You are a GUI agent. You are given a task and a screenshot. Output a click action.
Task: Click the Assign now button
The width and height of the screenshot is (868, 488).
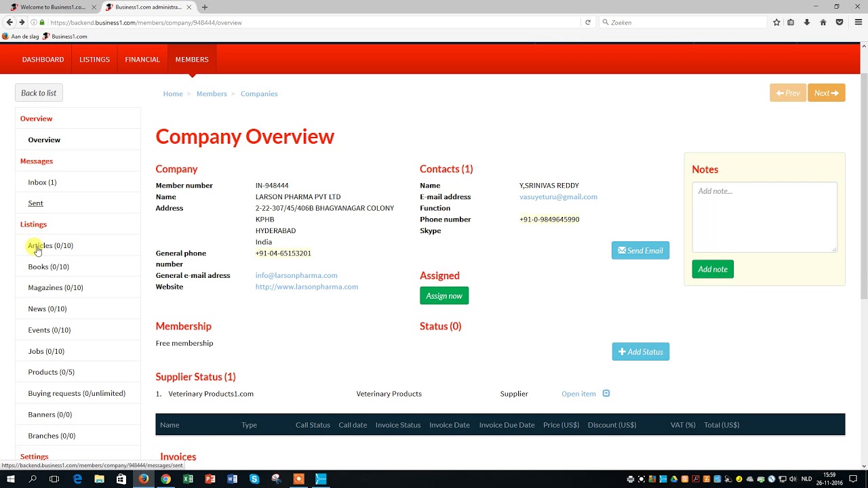click(x=444, y=296)
